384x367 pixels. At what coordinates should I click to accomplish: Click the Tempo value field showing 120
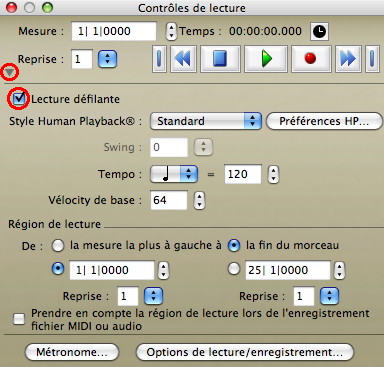(242, 174)
